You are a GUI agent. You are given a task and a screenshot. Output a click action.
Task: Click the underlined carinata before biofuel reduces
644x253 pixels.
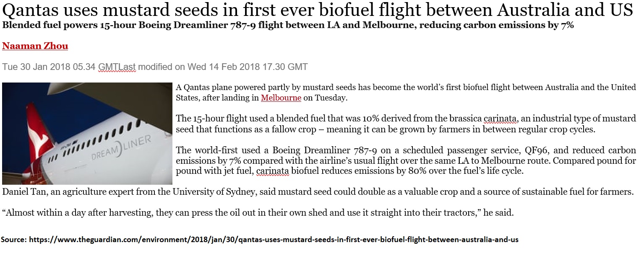pyautogui.click(x=273, y=171)
